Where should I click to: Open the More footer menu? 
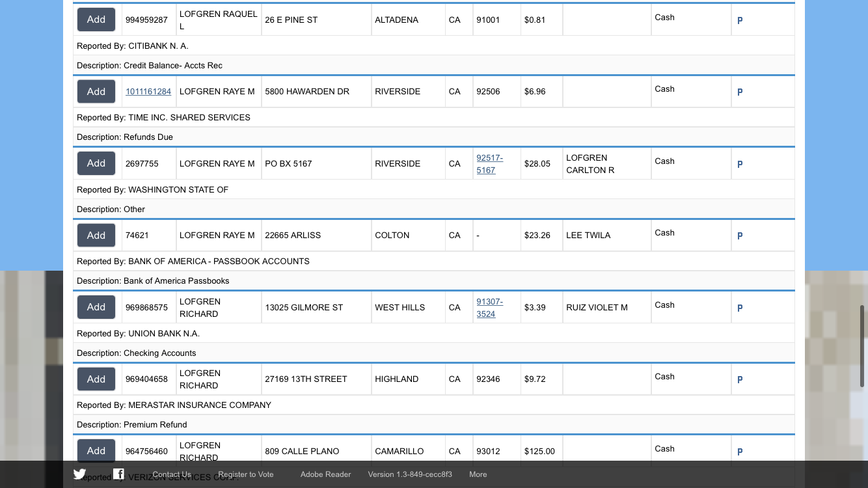tap(478, 474)
